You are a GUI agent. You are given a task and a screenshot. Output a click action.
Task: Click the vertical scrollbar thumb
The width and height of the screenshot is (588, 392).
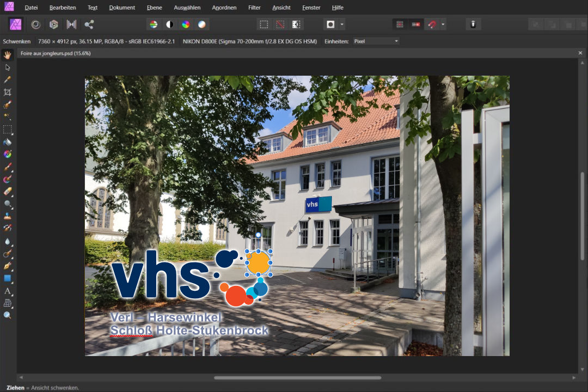582,216
